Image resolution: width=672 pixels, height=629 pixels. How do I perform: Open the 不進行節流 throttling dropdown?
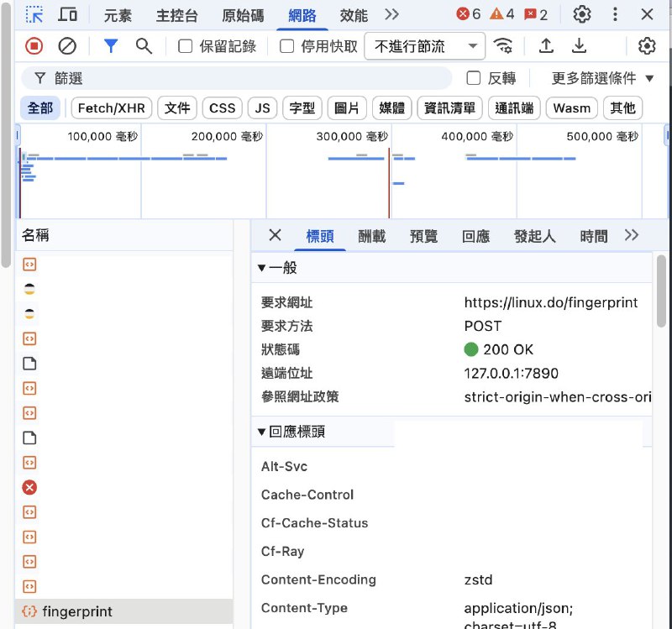coord(428,46)
